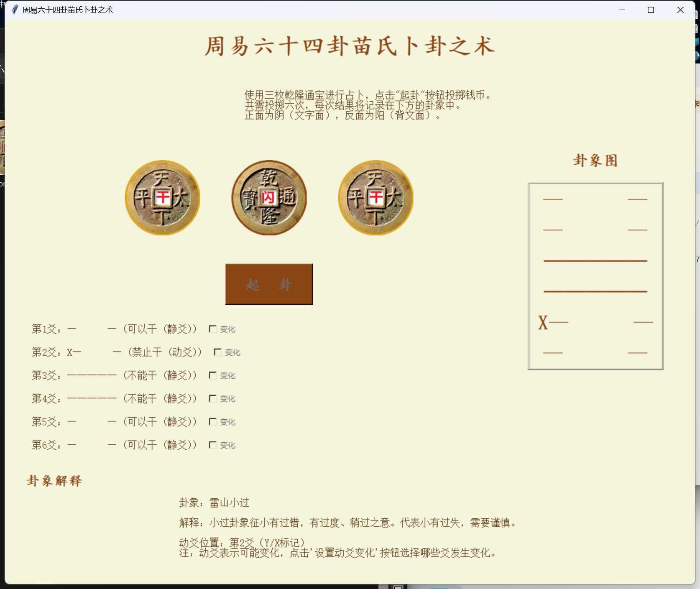Viewport: 700px width, 589px height.
Task: Click inside the 卦象图 hexagram diagram panel
Action: (595, 276)
